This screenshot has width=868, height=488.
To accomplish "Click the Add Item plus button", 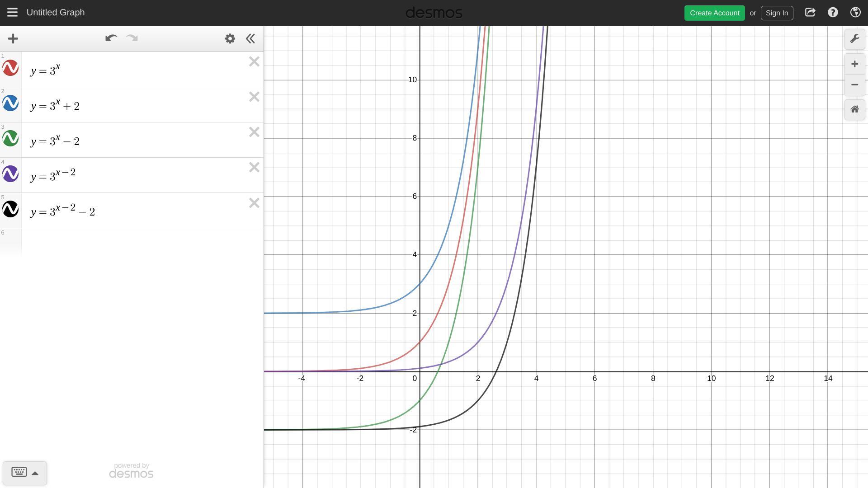I will [13, 39].
